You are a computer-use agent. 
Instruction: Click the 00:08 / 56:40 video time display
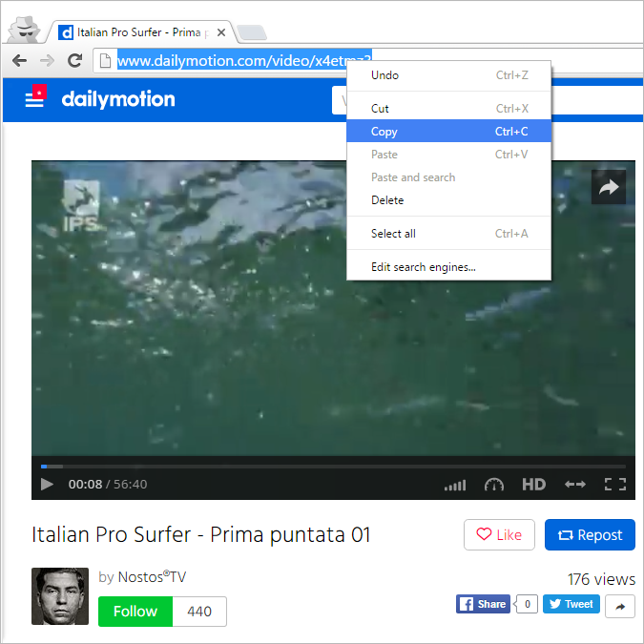point(108,485)
